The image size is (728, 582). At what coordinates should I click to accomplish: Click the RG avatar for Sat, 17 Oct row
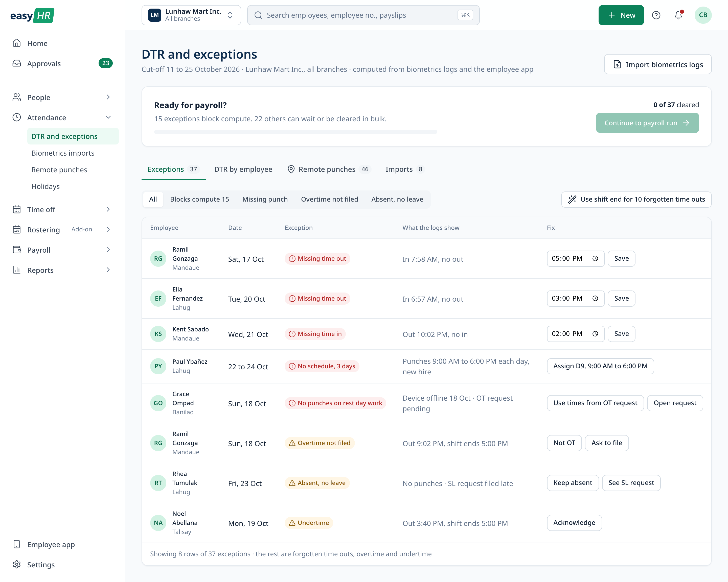coord(158,259)
